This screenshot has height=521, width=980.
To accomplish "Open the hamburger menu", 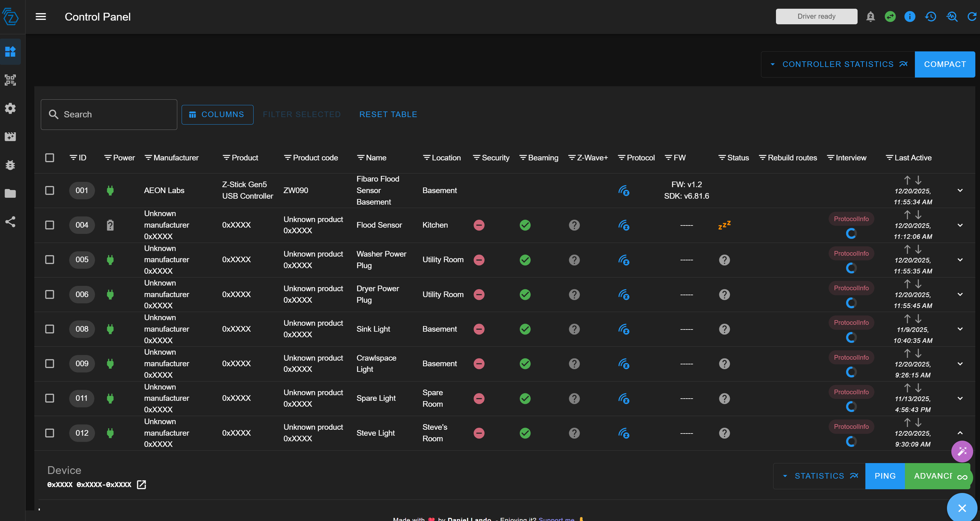I will point(41,17).
